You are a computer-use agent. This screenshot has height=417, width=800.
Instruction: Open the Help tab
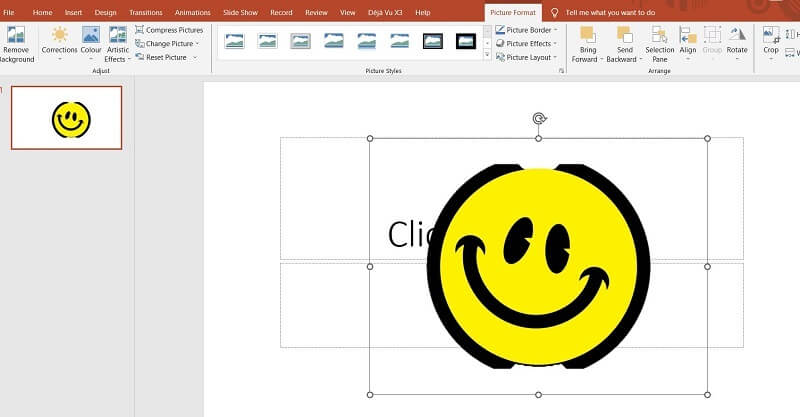pos(422,12)
